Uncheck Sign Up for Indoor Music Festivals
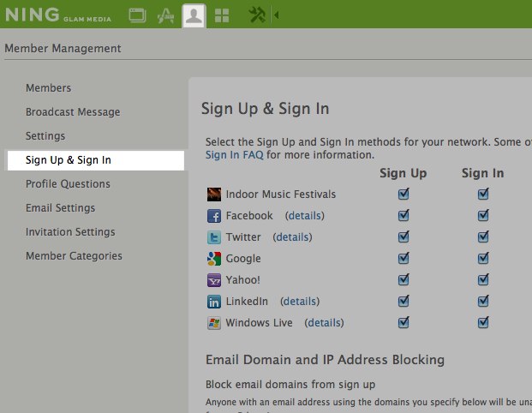 pyautogui.click(x=403, y=194)
